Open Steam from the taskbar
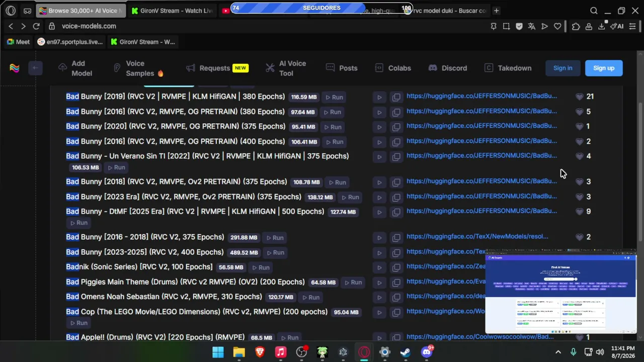Screen dimensions: 644x362 pyautogui.click(x=405, y=352)
